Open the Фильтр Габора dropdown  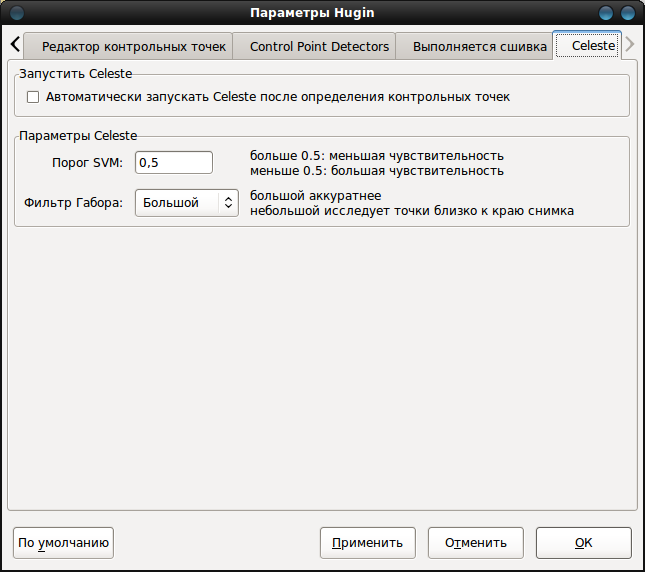187,203
